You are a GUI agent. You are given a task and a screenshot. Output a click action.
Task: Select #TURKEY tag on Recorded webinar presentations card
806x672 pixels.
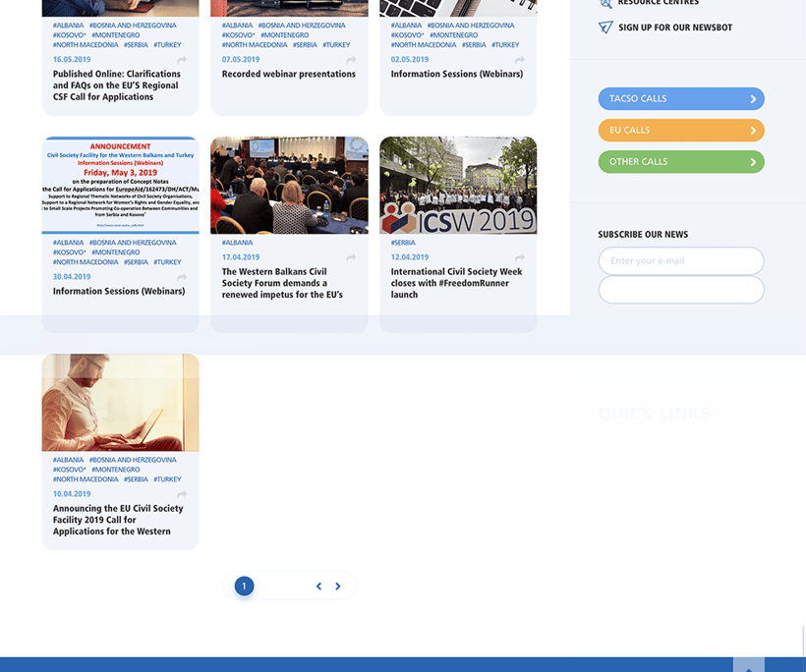[x=337, y=44]
